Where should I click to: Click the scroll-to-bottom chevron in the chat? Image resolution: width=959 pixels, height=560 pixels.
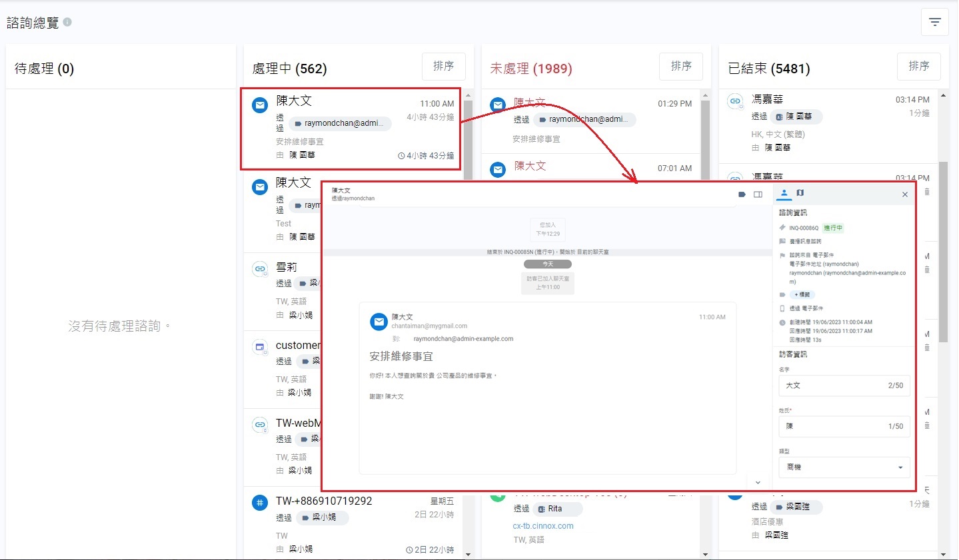click(x=758, y=482)
